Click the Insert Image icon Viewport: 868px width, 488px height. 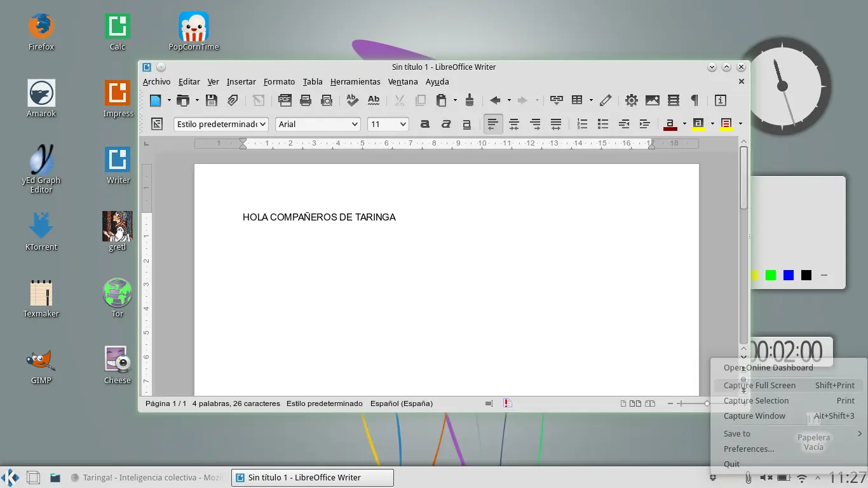pos(652,100)
